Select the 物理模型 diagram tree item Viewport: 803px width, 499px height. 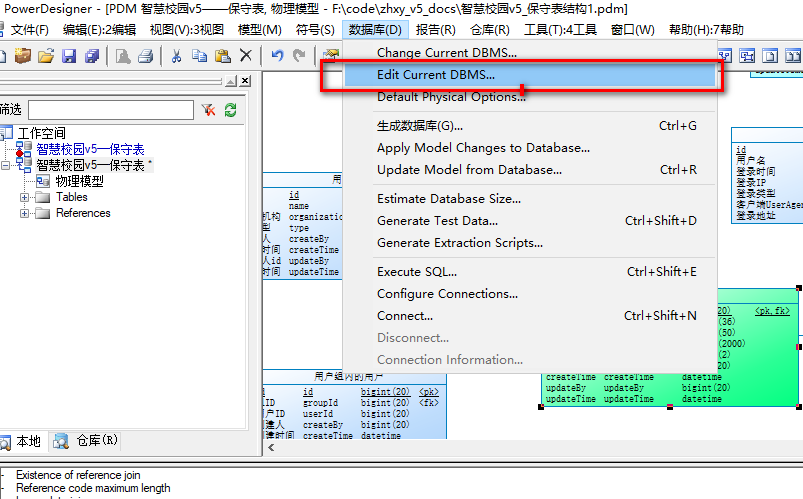pos(79,181)
